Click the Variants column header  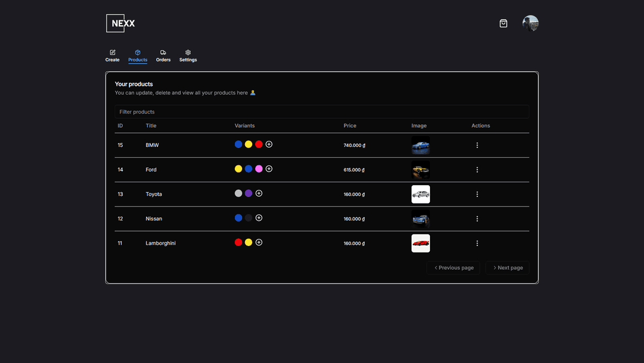(245, 126)
